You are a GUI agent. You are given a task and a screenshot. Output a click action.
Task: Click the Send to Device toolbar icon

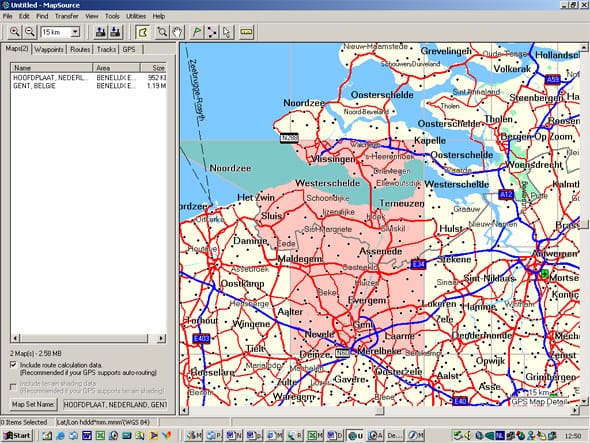(100, 32)
